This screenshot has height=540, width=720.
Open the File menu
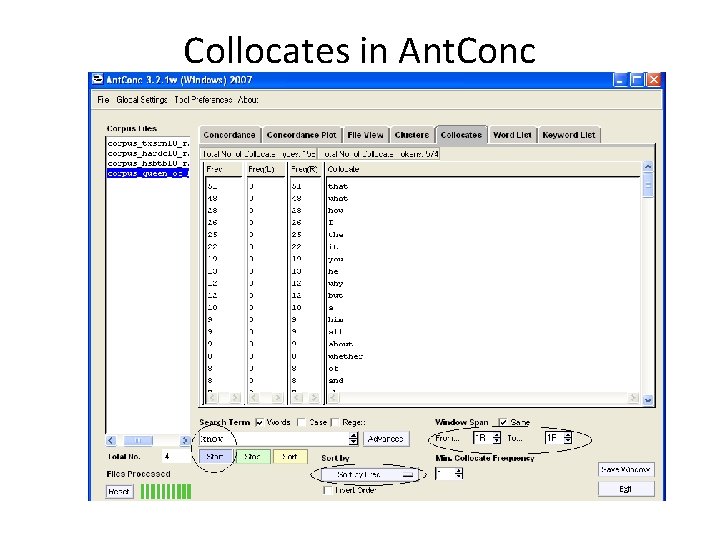[103, 100]
